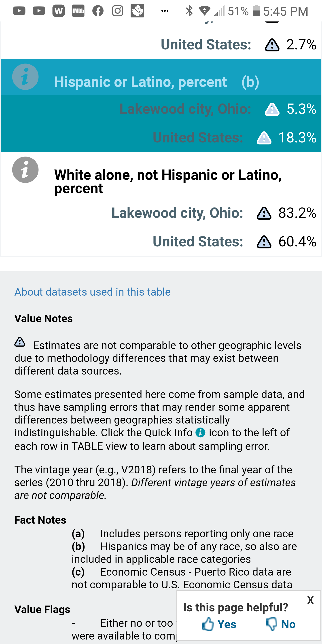Tap the IMDb notification icon
Screen dimensions: 322x644
78,11
